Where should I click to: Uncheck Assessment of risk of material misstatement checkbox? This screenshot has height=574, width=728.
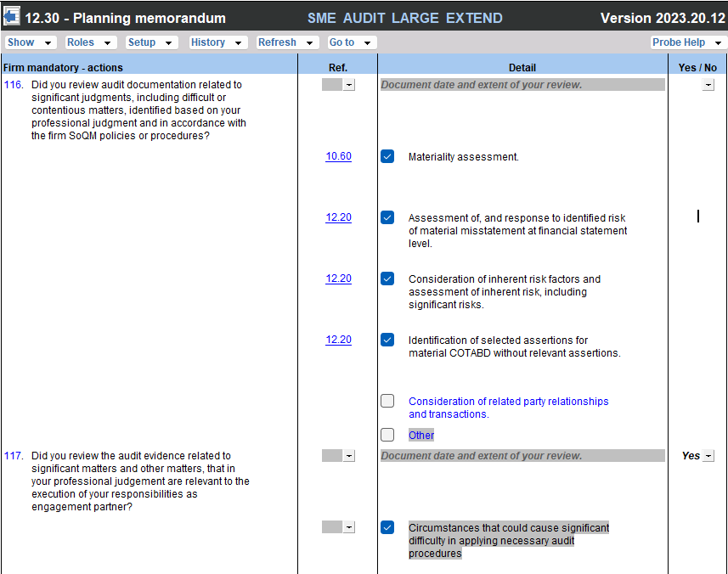pos(387,217)
